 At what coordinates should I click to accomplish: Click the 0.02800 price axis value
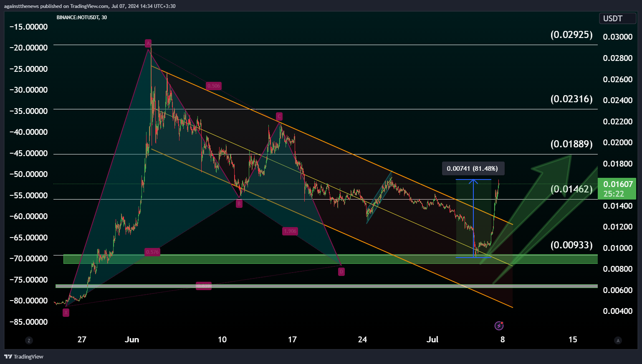[x=618, y=58]
